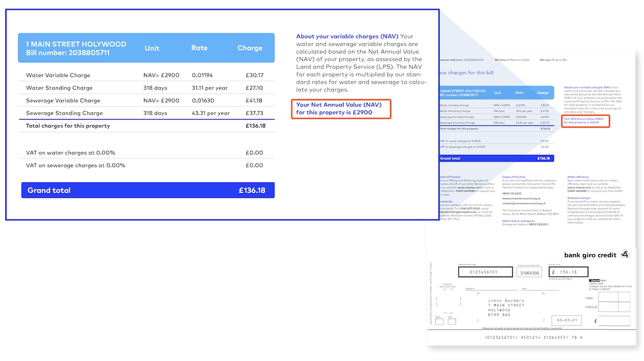
Task: Click 'Total charges for this property' in the enlarged inset
Action: 68,126
